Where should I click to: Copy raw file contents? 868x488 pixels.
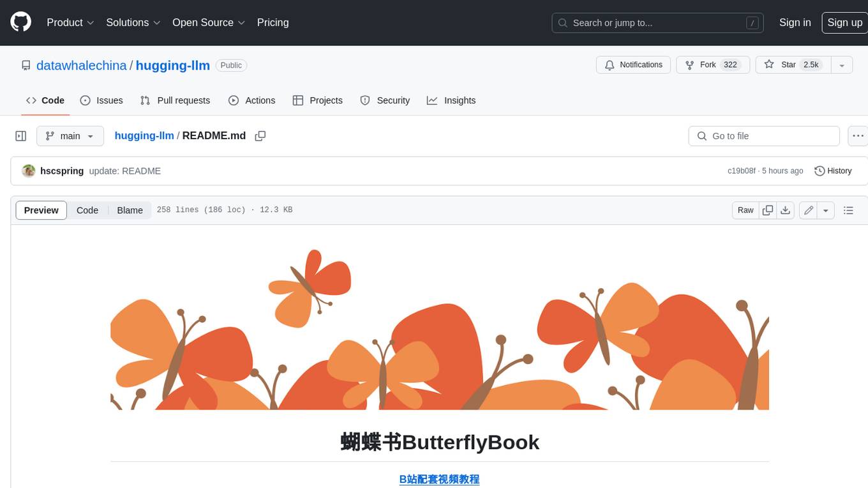(768, 210)
